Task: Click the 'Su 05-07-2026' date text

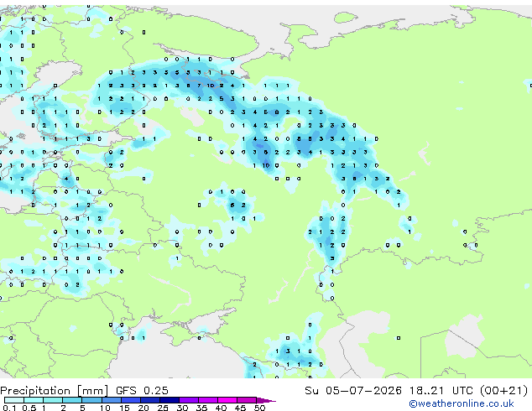Action: tap(353, 391)
